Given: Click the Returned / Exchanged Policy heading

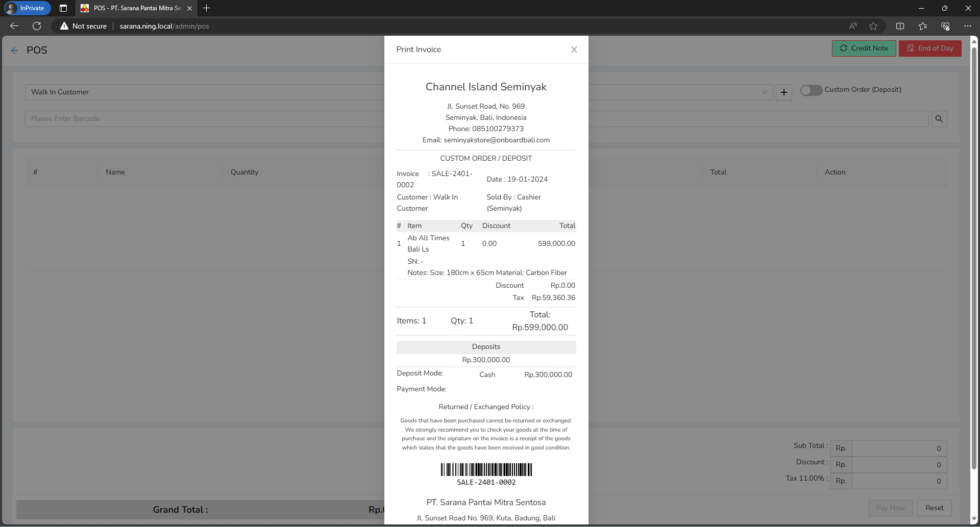Looking at the screenshot, I should (x=486, y=407).
